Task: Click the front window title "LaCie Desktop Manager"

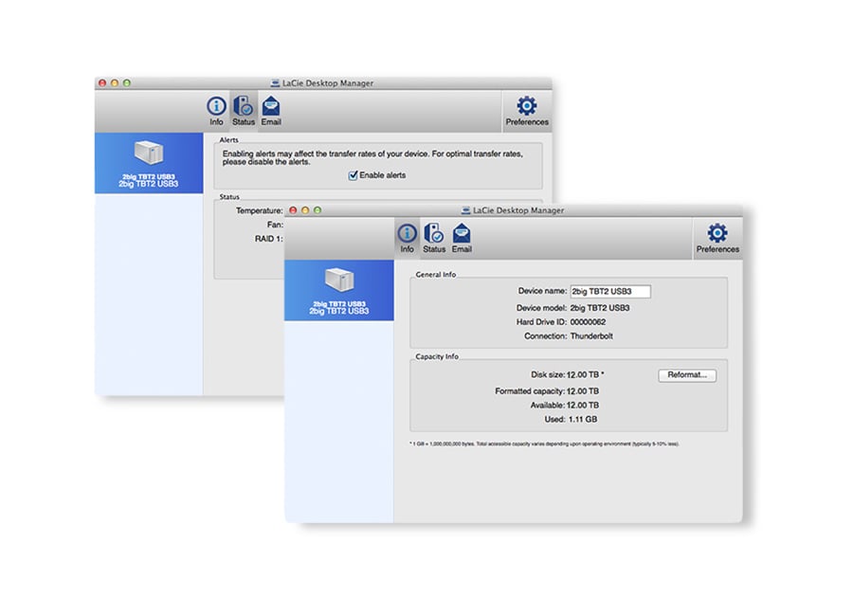Action: click(517, 210)
